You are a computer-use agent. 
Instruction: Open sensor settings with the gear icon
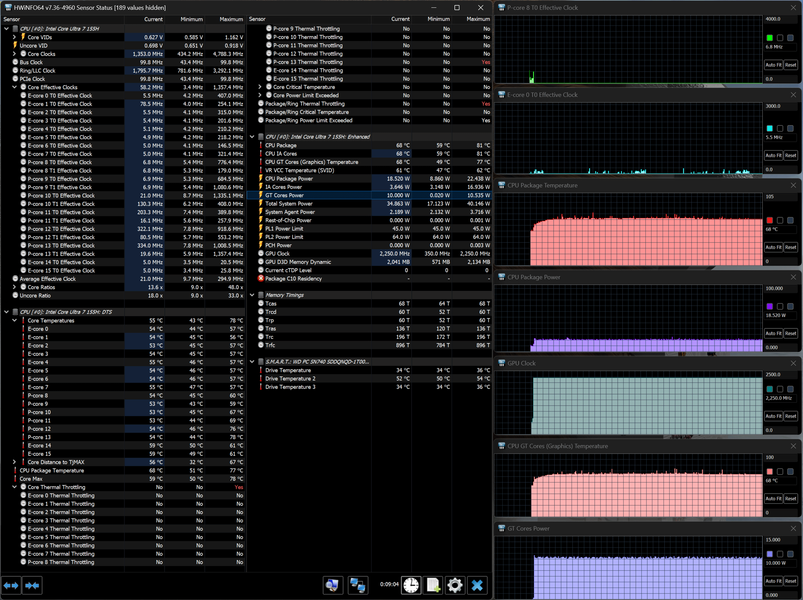(x=455, y=585)
